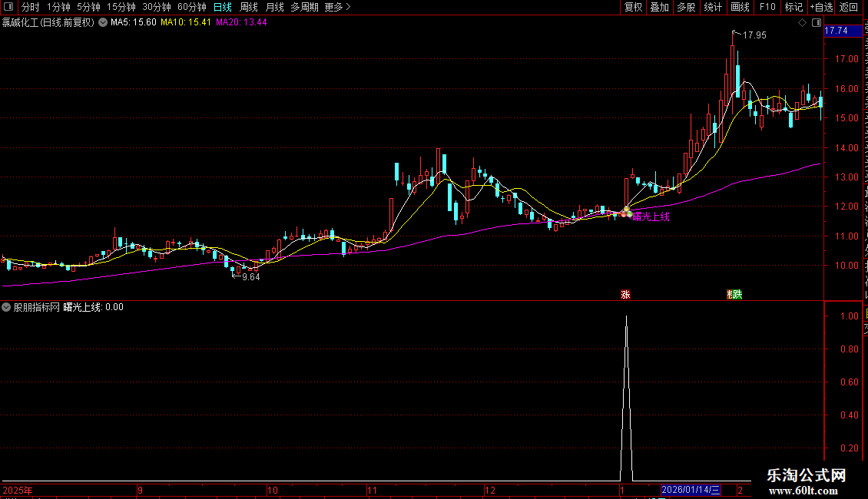Viewport: 868px width, 499px height.
Task: Add stock via +自选 button
Action: pyautogui.click(x=821, y=7)
